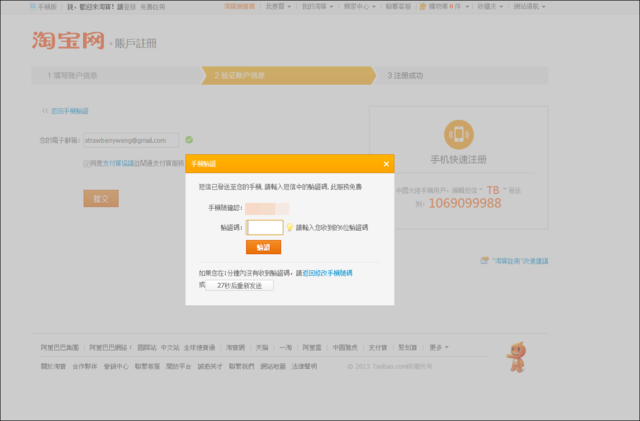Click the shopping cart icon in top bar
This screenshot has height=421, width=640.
click(422, 7)
